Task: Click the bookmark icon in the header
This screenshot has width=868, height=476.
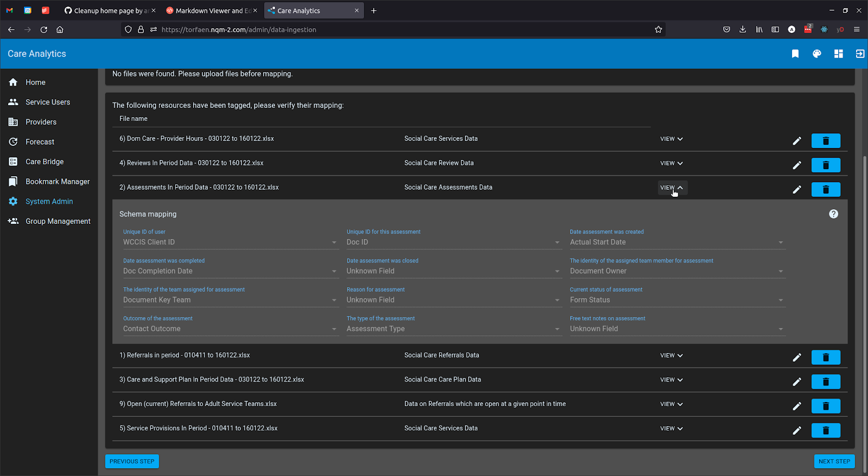Action: tap(795, 54)
